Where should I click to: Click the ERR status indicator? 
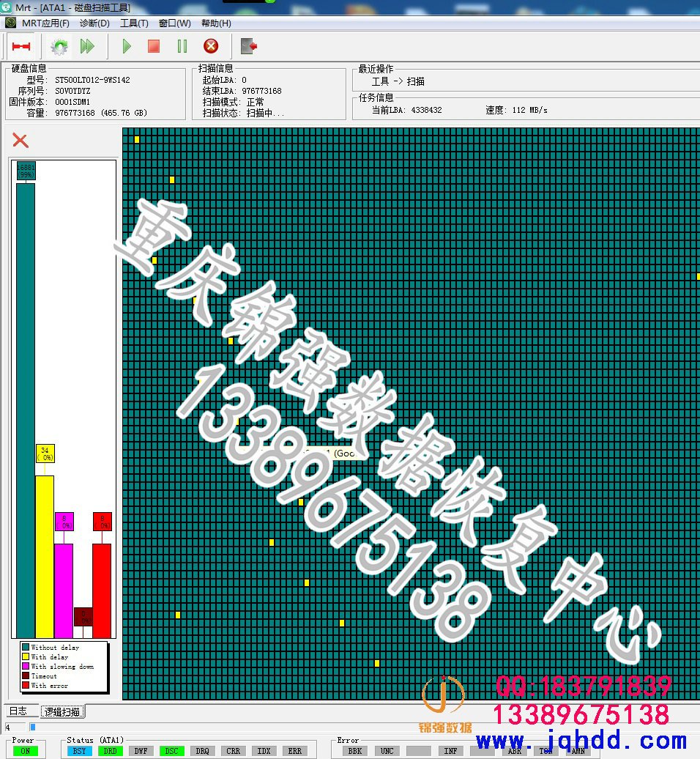(294, 751)
